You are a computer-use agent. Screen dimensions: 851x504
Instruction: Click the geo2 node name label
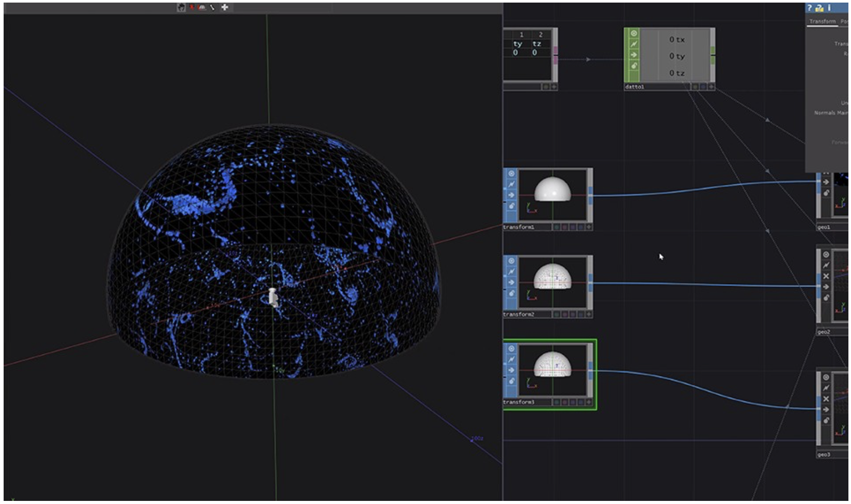pyautogui.click(x=824, y=332)
